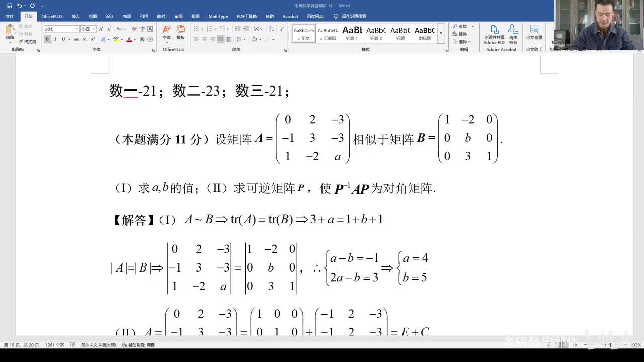Open the font name dropdown (宋体)
644x362 pixels.
[x=77, y=29]
